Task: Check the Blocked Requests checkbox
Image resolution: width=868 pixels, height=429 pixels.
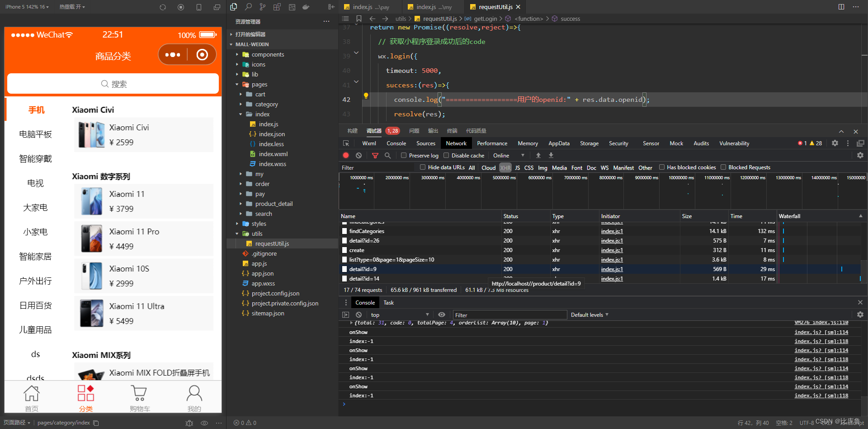Action: pos(723,167)
